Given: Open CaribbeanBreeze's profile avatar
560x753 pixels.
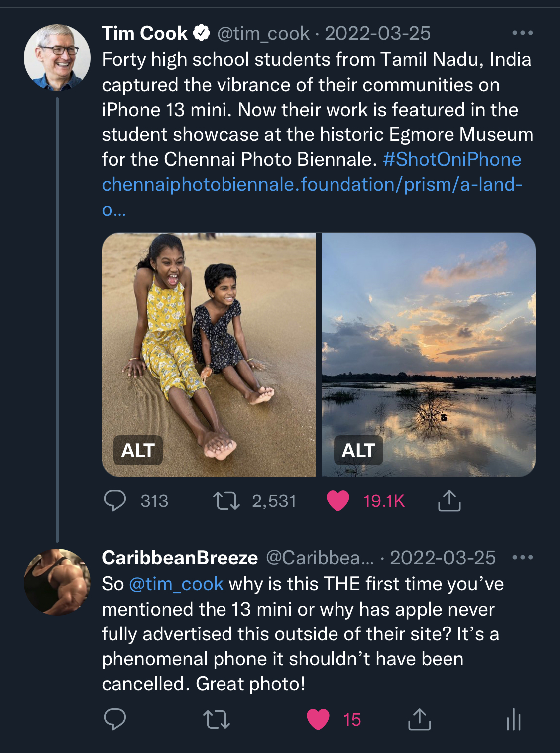Looking at the screenshot, I should pos(57,582).
